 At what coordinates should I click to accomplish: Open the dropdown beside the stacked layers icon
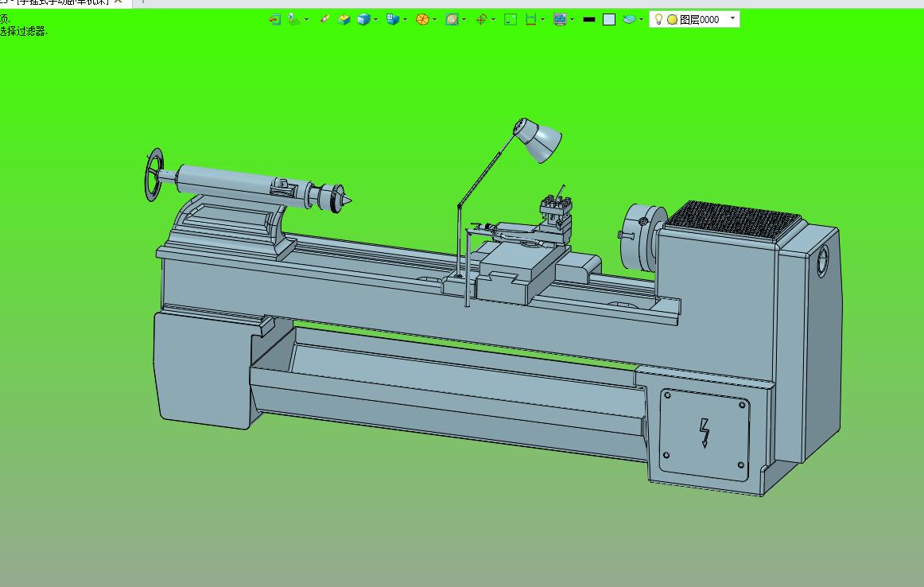point(641,19)
